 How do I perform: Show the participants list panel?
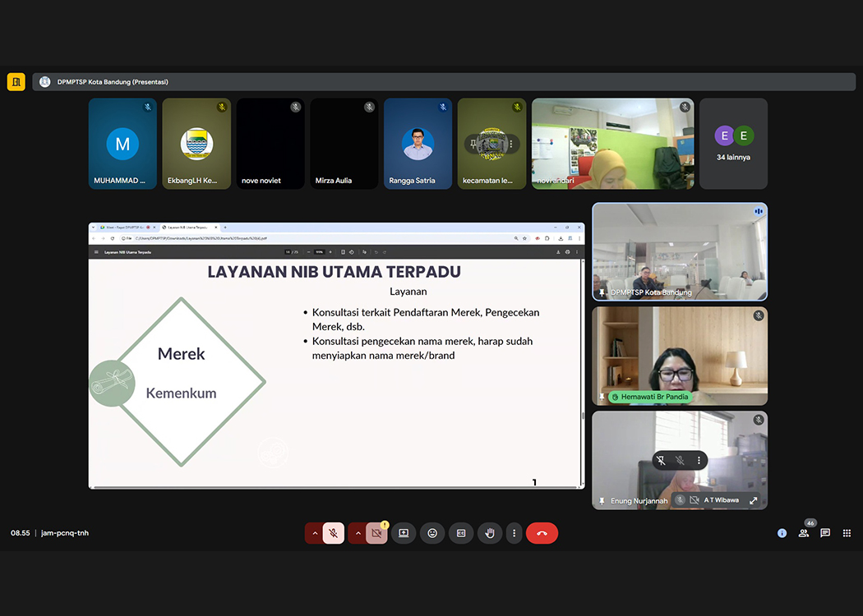(x=804, y=533)
